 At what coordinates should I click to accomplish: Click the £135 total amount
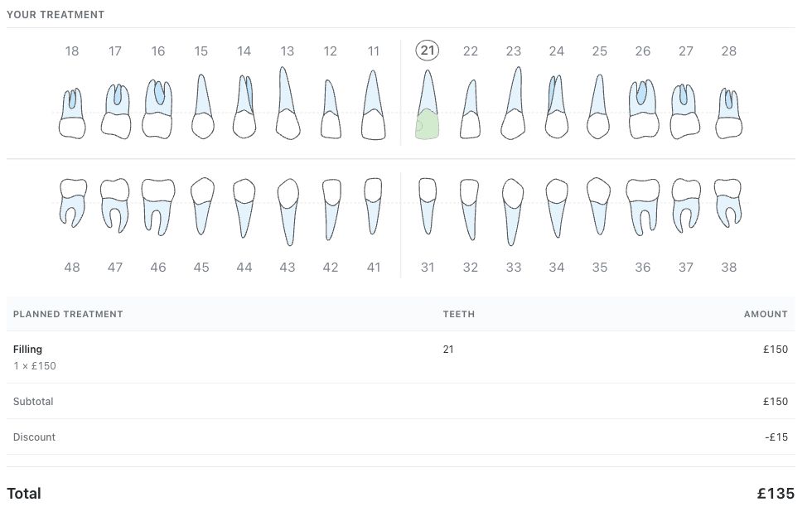[x=776, y=494]
